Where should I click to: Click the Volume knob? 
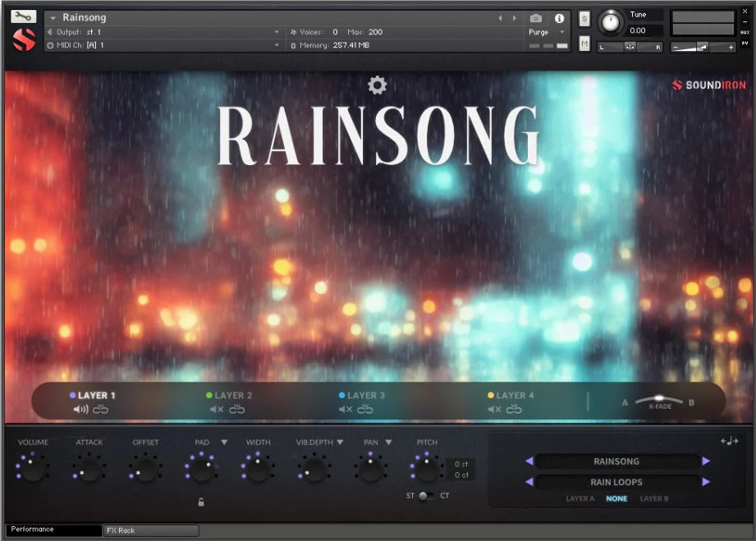(32, 469)
